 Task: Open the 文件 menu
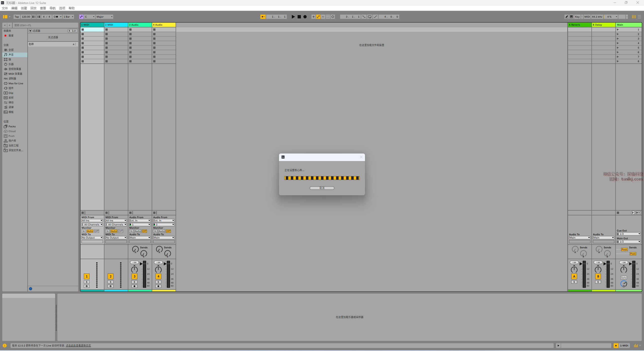tap(5, 8)
